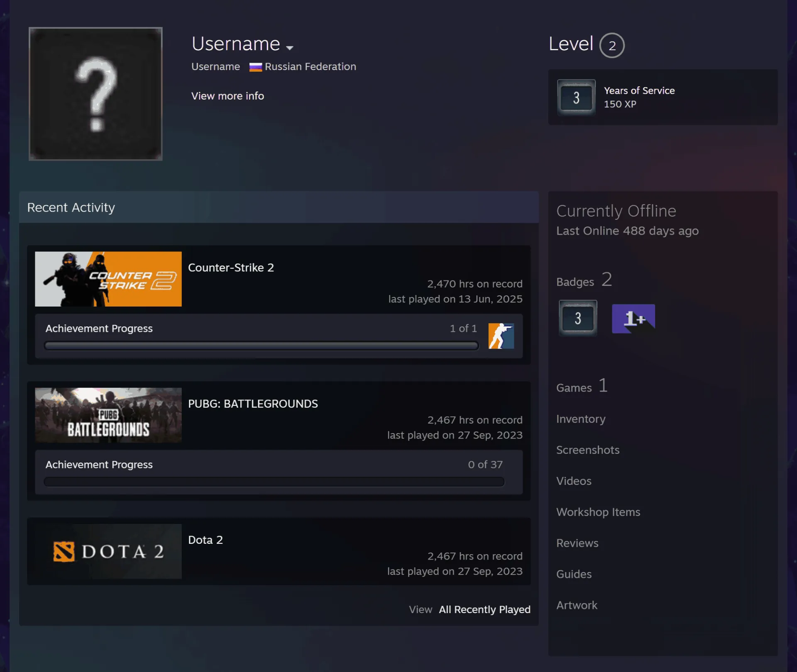Open the Dota 2 game logo
This screenshot has height=672, width=797.
108,551
